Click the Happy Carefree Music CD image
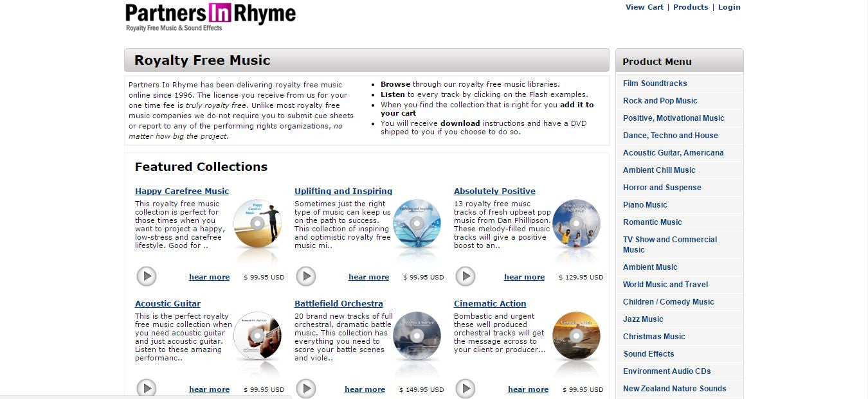 click(257, 224)
